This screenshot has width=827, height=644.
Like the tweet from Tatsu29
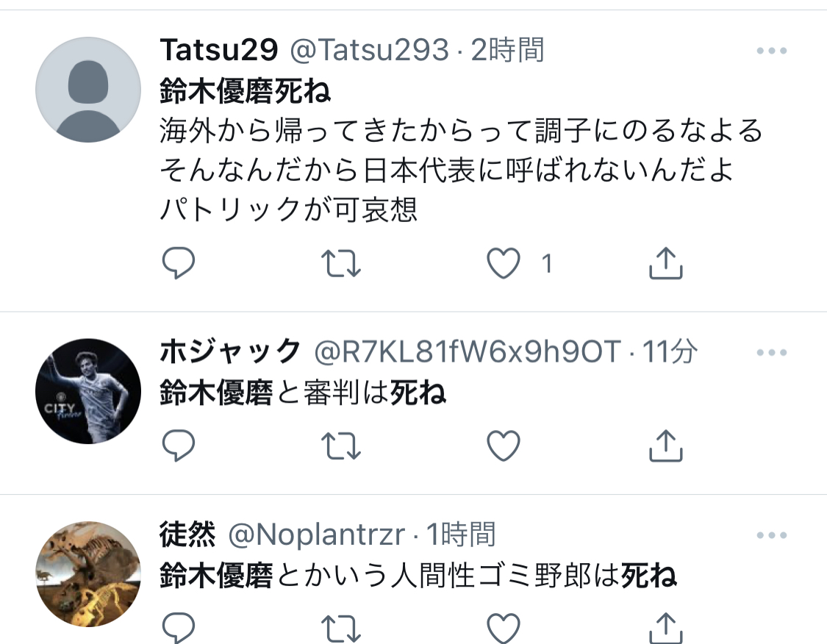tap(503, 263)
